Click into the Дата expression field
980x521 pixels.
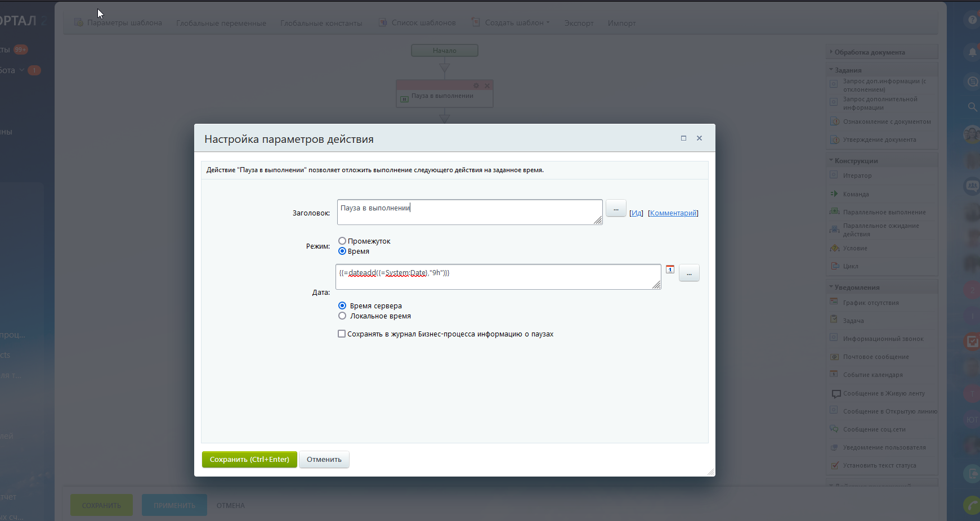pyautogui.click(x=498, y=277)
